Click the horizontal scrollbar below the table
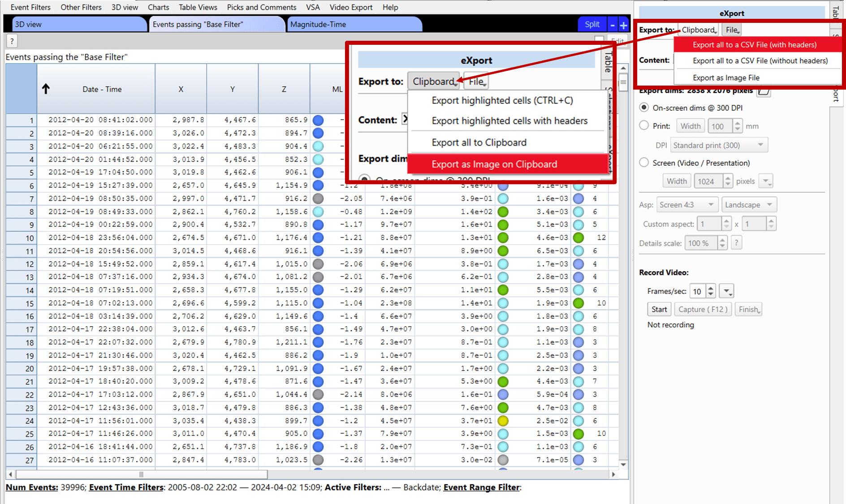 140,474
